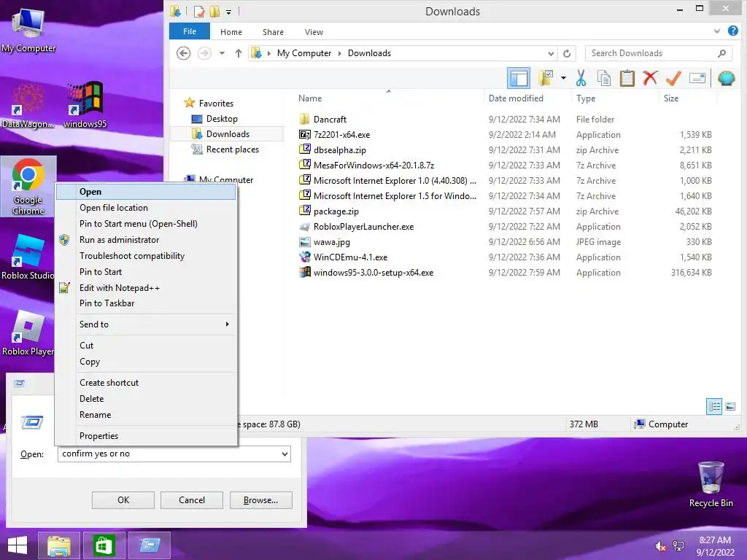Click the shell globe icon on the toolbar
The height and width of the screenshot is (560, 747).
tap(726, 78)
